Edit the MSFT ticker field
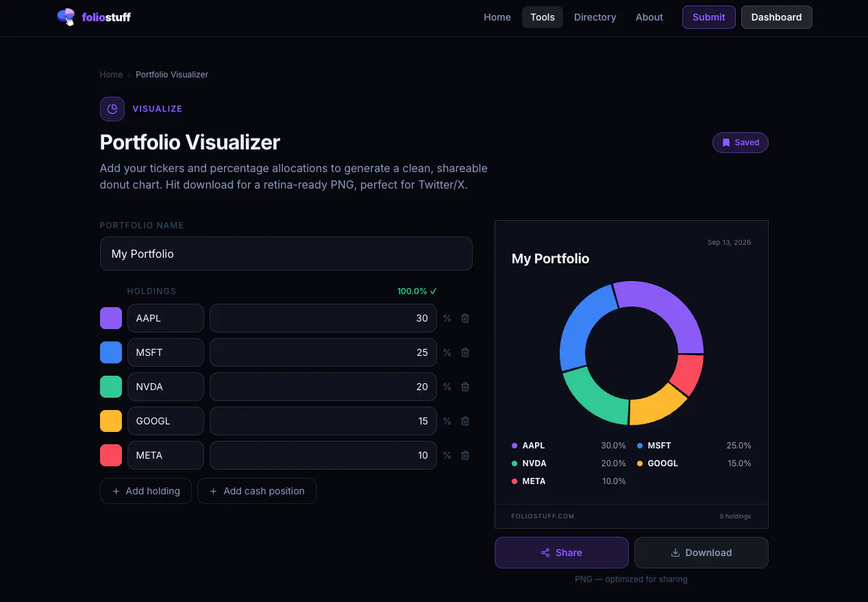The image size is (868, 602). [166, 352]
